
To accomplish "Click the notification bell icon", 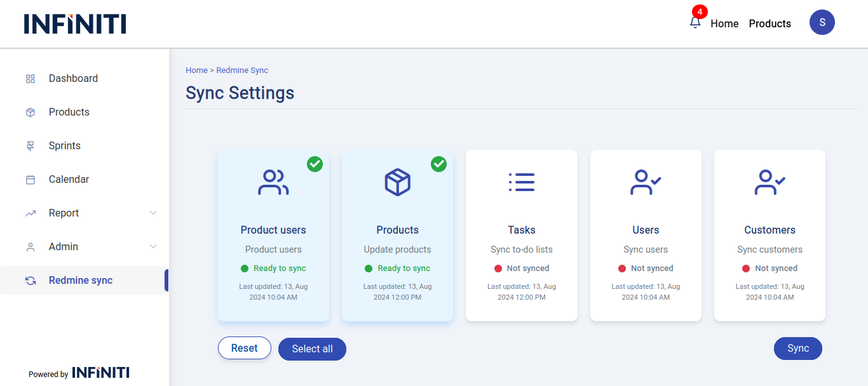I will click(x=695, y=23).
